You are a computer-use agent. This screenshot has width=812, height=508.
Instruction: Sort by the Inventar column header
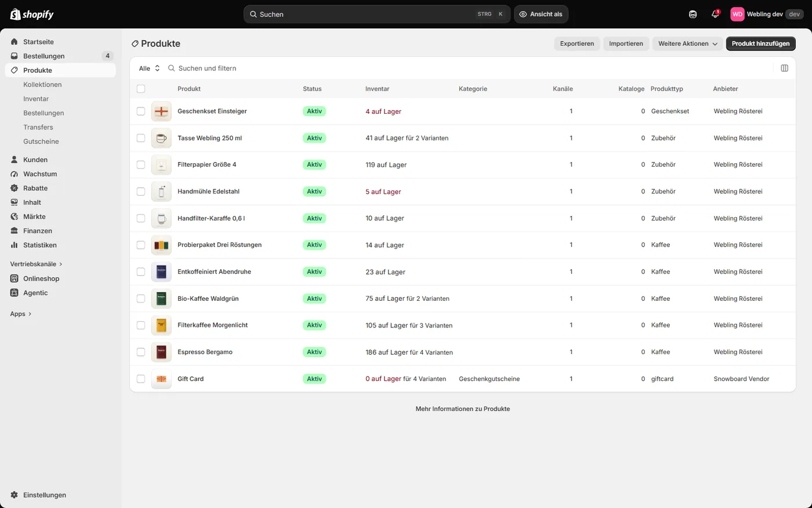tap(377, 89)
